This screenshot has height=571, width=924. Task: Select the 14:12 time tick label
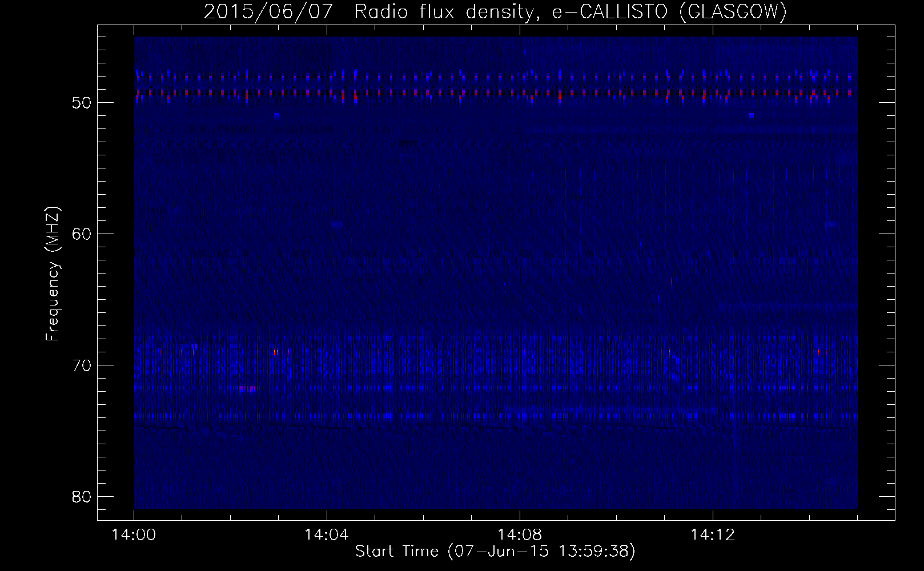coord(712,535)
